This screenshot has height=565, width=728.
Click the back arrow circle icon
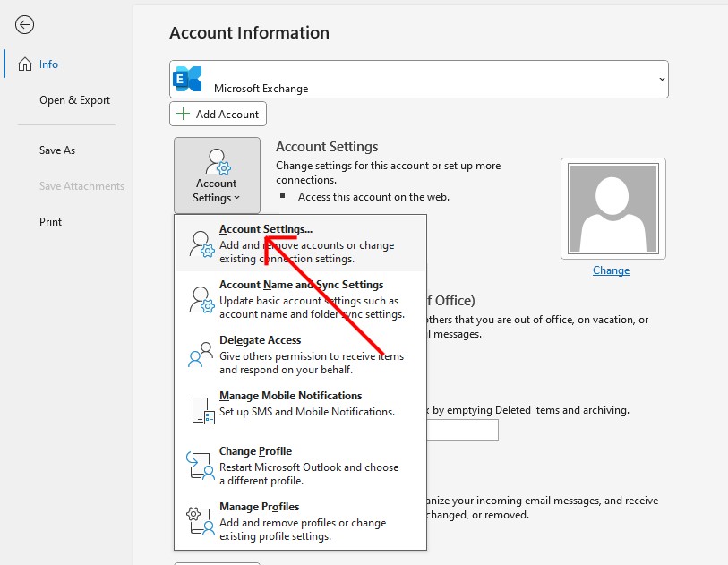click(x=24, y=24)
